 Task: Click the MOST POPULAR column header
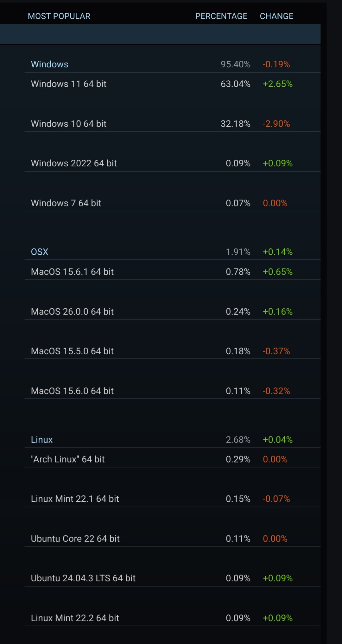click(59, 16)
